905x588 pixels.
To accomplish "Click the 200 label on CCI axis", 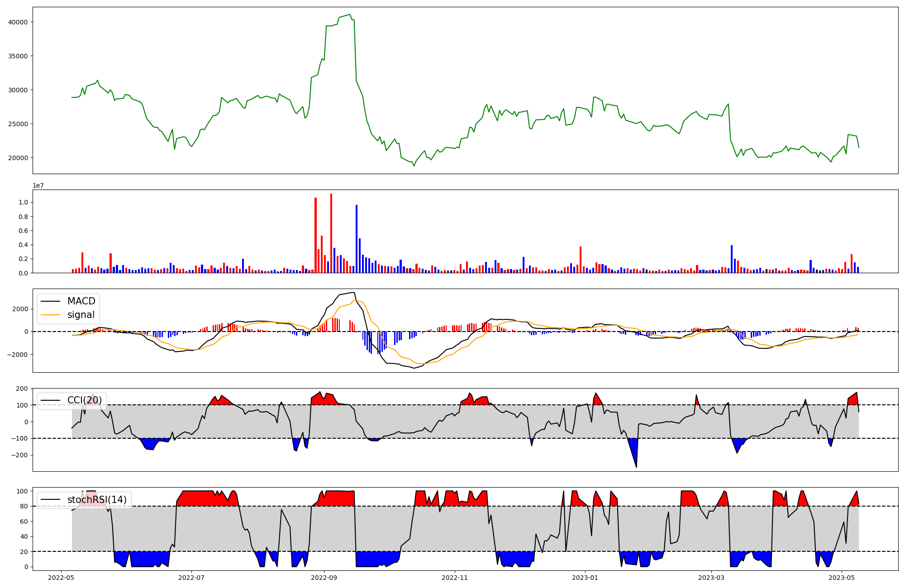I will (22, 389).
